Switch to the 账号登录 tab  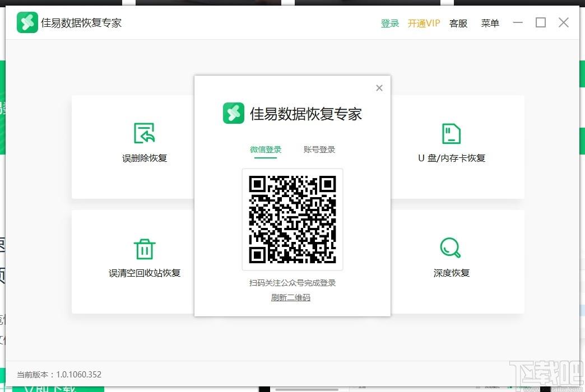point(319,150)
